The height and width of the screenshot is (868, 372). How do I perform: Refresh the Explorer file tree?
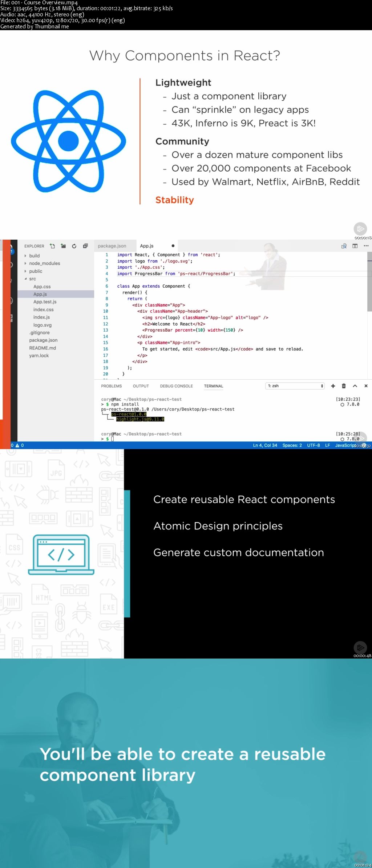coord(74,246)
